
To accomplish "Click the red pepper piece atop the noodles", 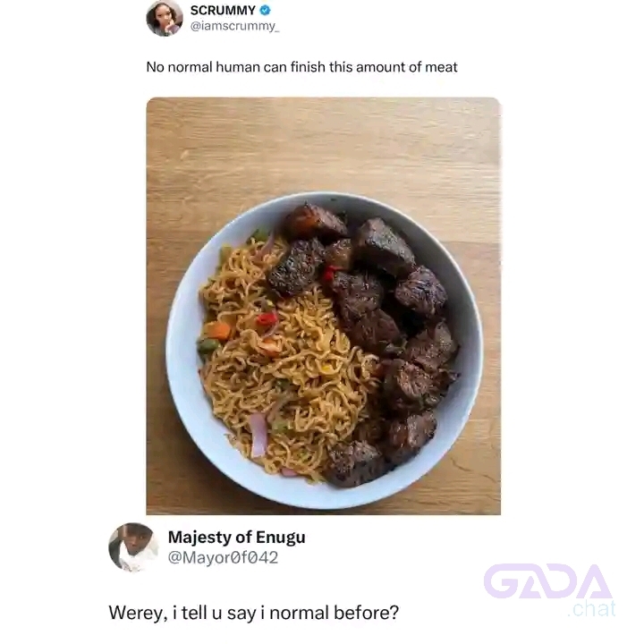I will [x=267, y=319].
